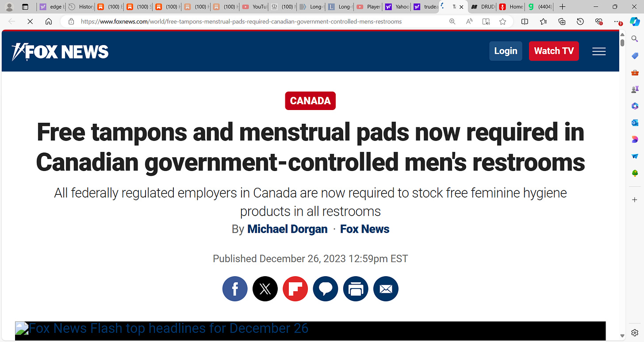Click the page vertical scrollbar thumb
The image size is (644, 342).
coord(622,42)
